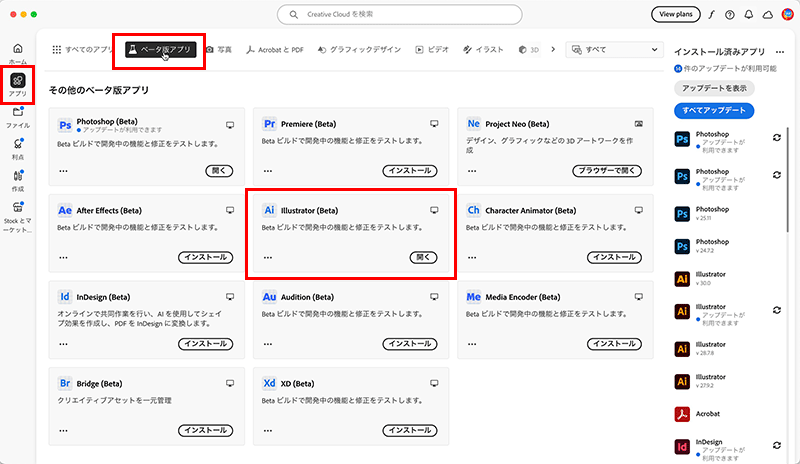The height and width of the screenshot is (464, 800).
Task: Open the three-dot menu on Illustrator (Beta) card
Action: tap(268, 257)
